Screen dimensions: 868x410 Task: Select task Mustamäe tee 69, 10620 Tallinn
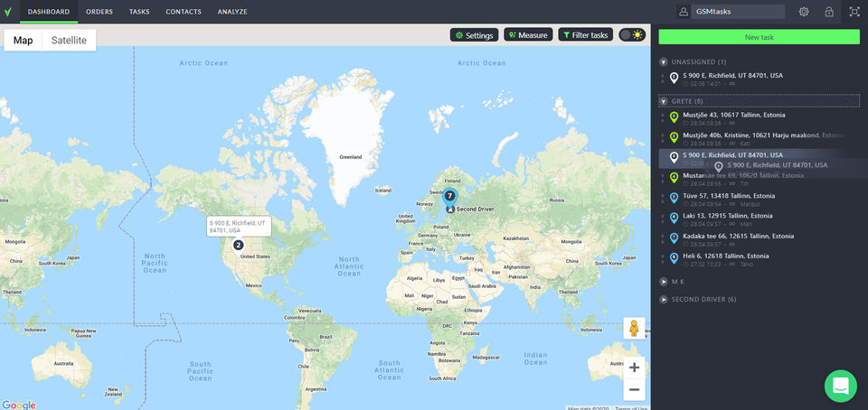[759, 178]
